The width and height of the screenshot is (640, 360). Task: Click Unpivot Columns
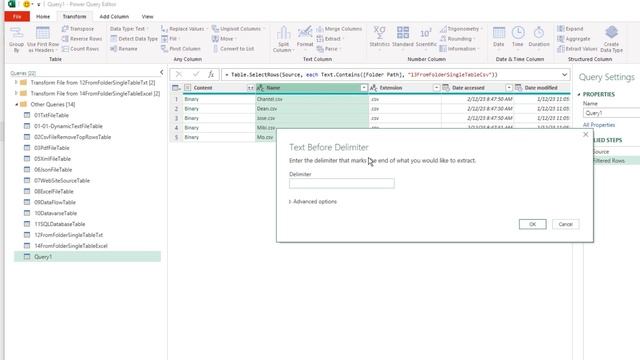coord(238,29)
